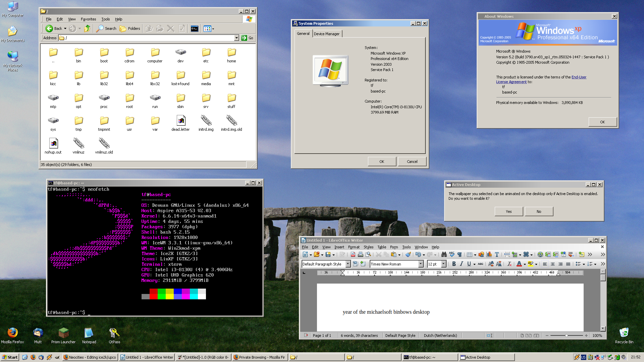Toggle Formatting Marks pilcrow icon
This screenshot has width=644, height=362.
(x=460, y=255)
